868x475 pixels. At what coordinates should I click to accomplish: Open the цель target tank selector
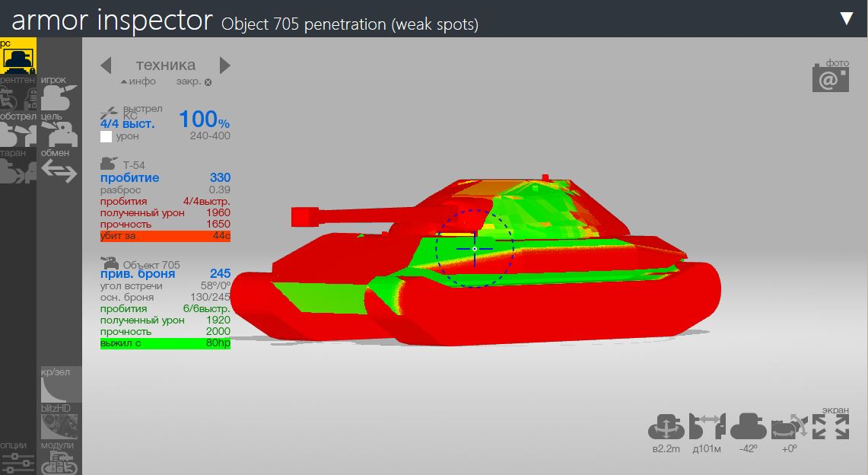pyautogui.click(x=59, y=129)
